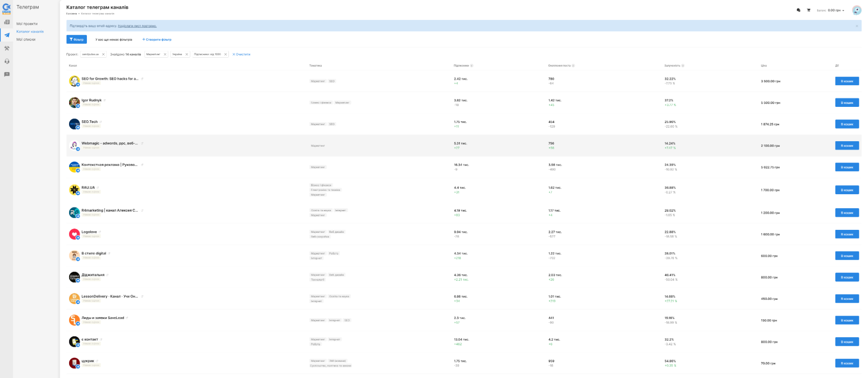The image size is (868, 378).
Task: Add Контекстная реклама channel to cart
Action: click(847, 167)
